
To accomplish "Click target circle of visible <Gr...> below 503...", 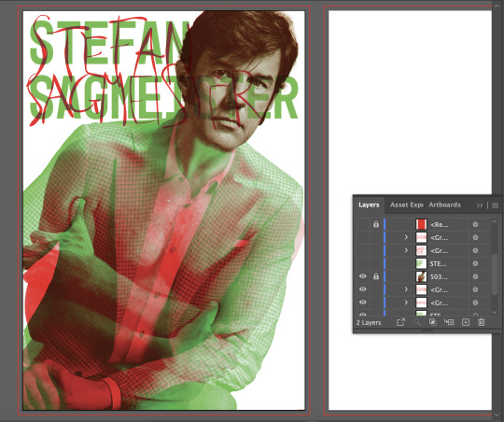I will coord(475,289).
